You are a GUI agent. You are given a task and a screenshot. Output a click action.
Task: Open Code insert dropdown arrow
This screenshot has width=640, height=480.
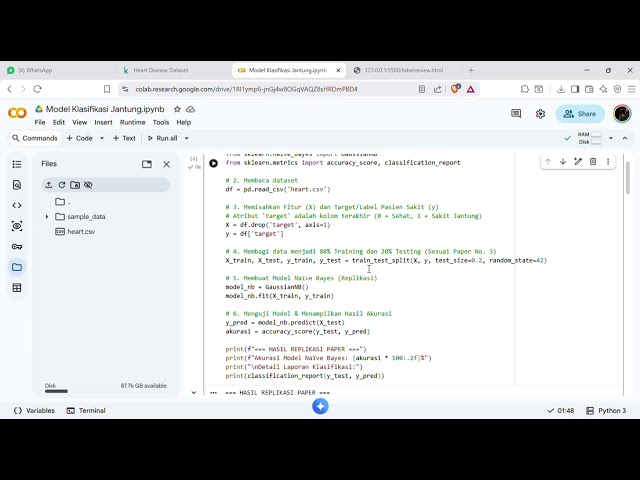(x=102, y=138)
